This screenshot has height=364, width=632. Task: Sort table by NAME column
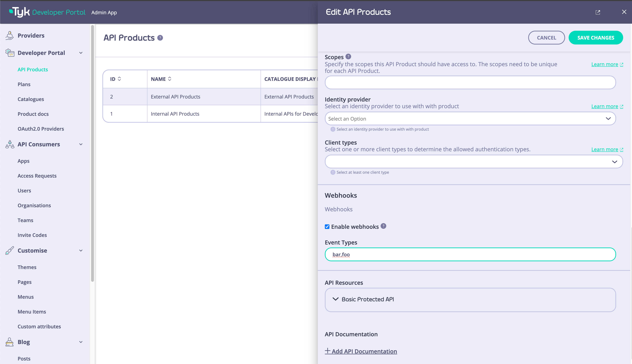[x=169, y=79]
